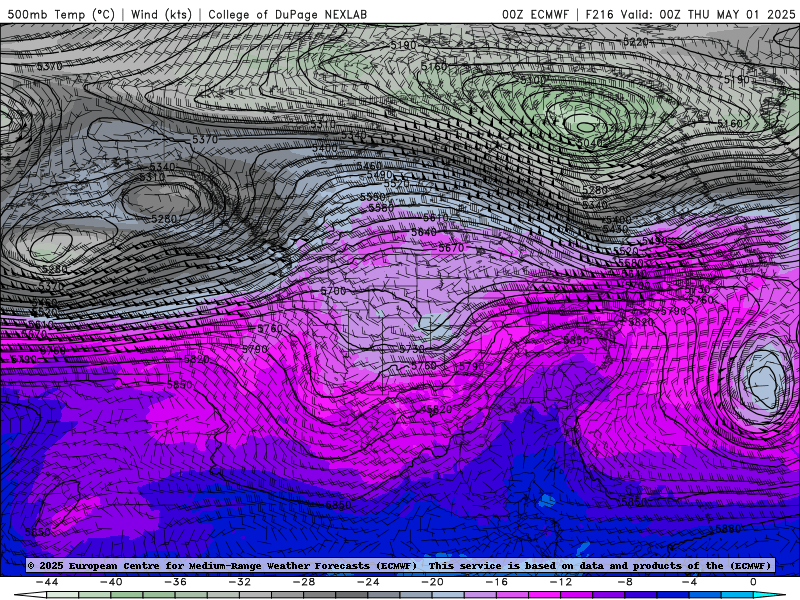
Task: Click the -24 colorbar tick label
Action: 368,582
